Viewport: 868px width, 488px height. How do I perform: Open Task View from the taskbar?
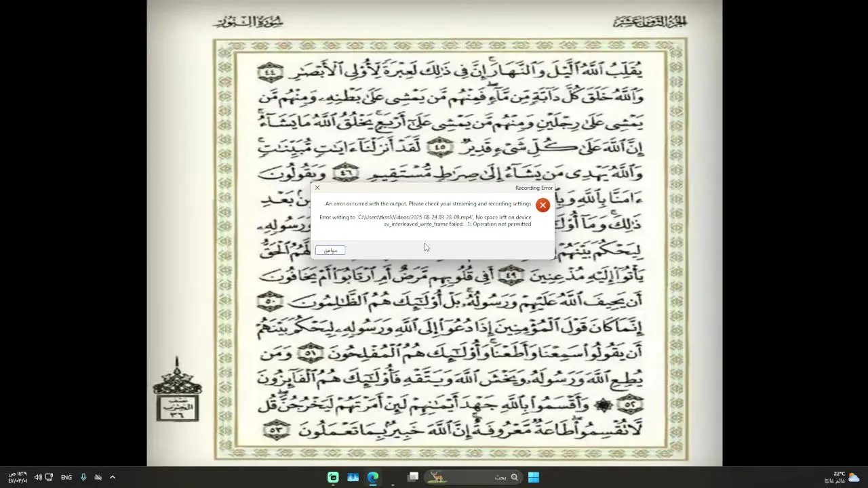click(x=413, y=477)
